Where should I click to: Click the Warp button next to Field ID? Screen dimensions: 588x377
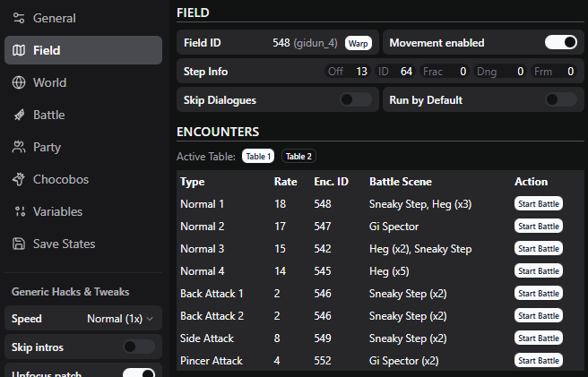point(359,43)
